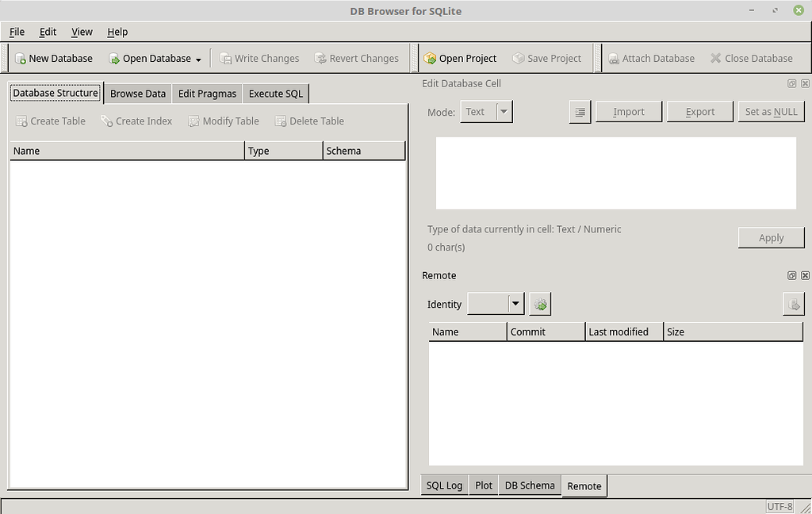The height and width of the screenshot is (514, 812).
Task: Undock the Edit Database Cell panel
Action: [x=791, y=83]
